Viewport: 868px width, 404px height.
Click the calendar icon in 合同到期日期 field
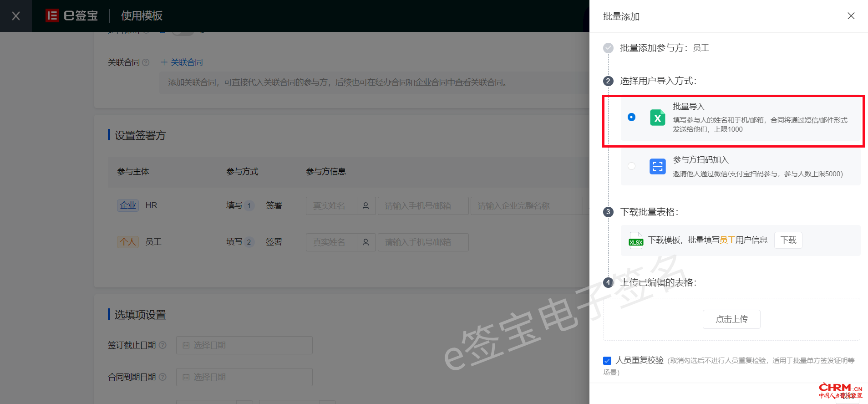coord(186,377)
